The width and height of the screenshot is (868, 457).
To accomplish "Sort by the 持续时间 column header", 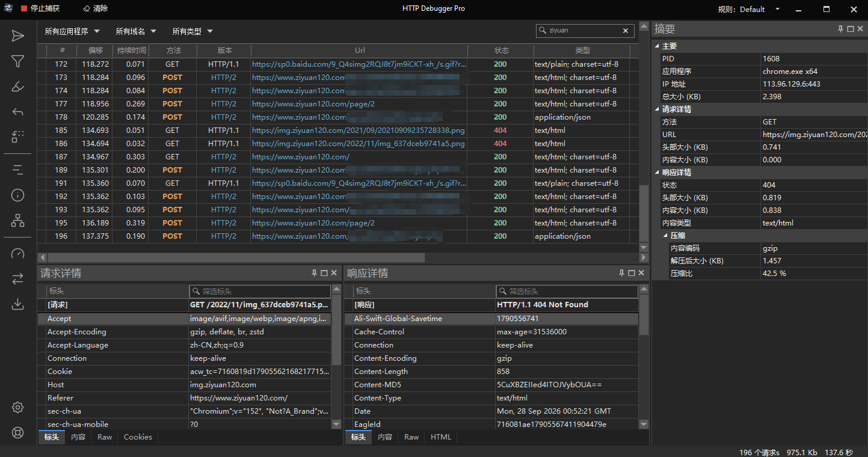I will (x=132, y=51).
